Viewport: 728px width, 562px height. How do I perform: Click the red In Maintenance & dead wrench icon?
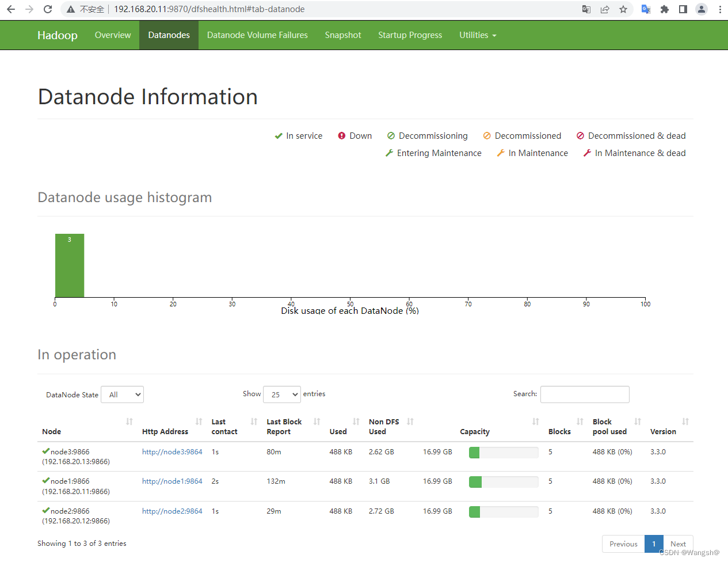[587, 153]
